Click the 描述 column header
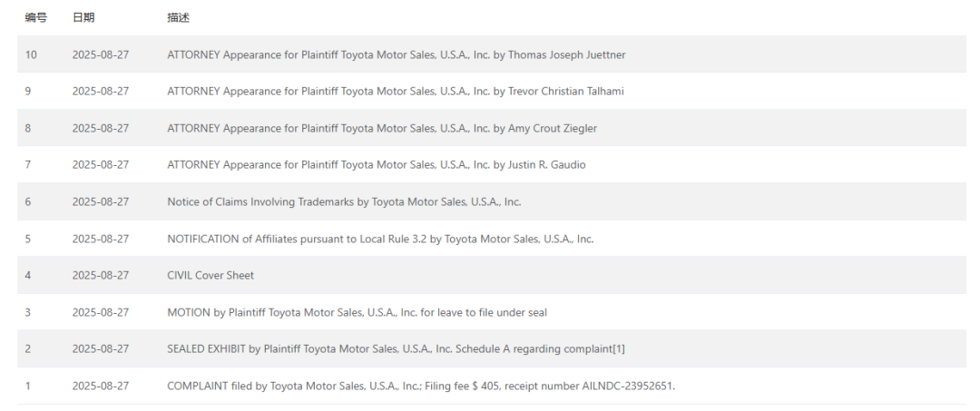This screenshot has width=980, height=411. 178,17
